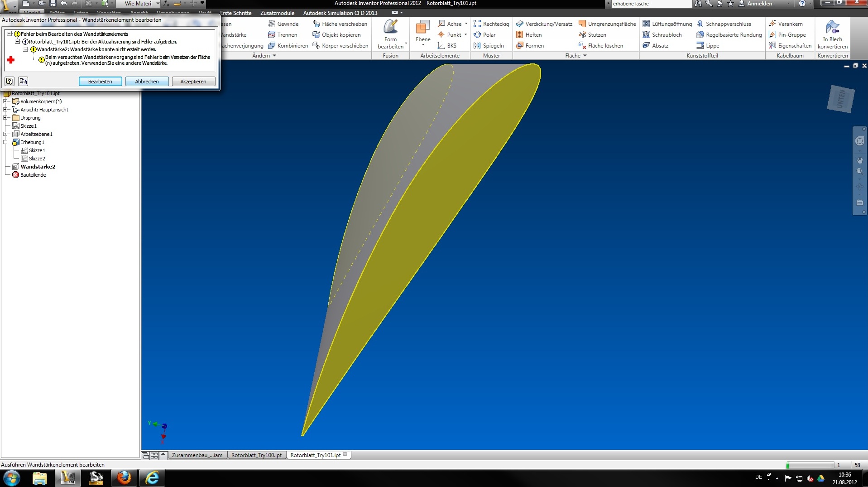Expand the Ursprung folder node
868x487 pixels.
(5, 118)
